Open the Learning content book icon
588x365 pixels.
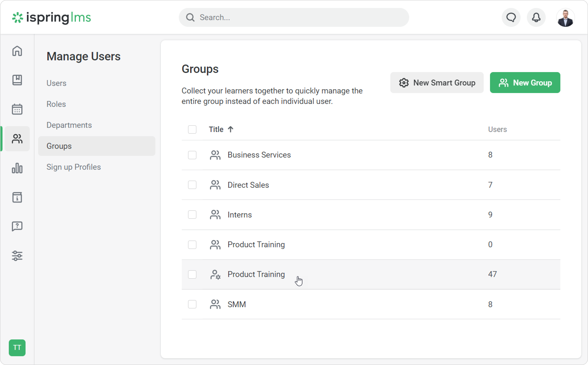[17, 80]
